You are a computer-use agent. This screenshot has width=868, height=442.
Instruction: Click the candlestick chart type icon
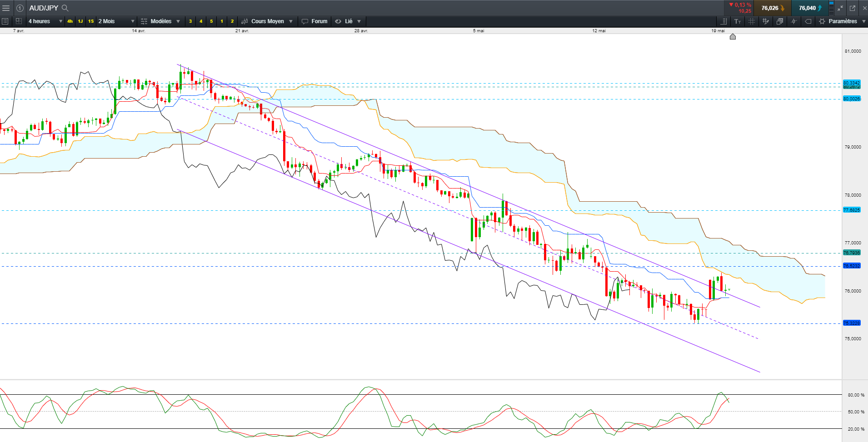[244, 21]
